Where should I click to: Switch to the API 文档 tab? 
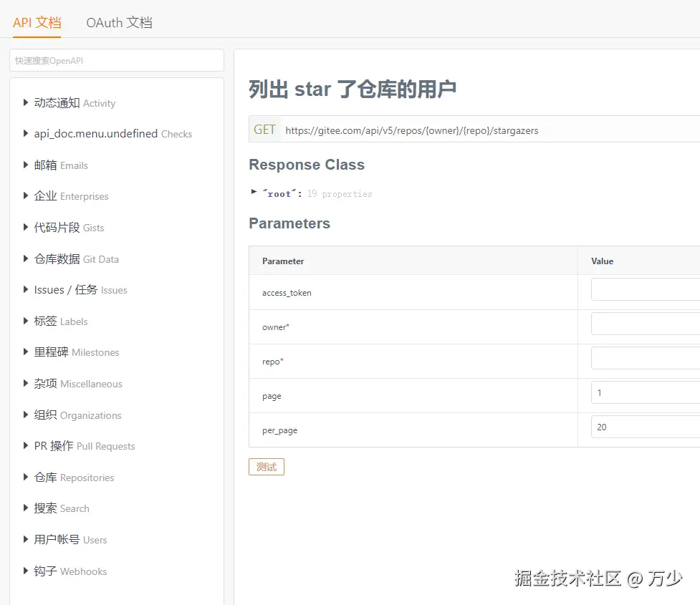[x=37, y=22]
